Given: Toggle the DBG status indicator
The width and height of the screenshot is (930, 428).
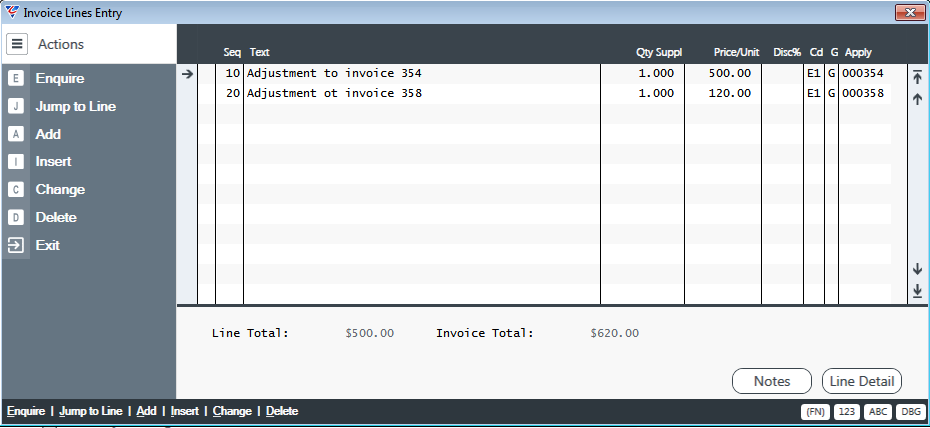Looking at the screenshot, I should [x=909, y=412].
